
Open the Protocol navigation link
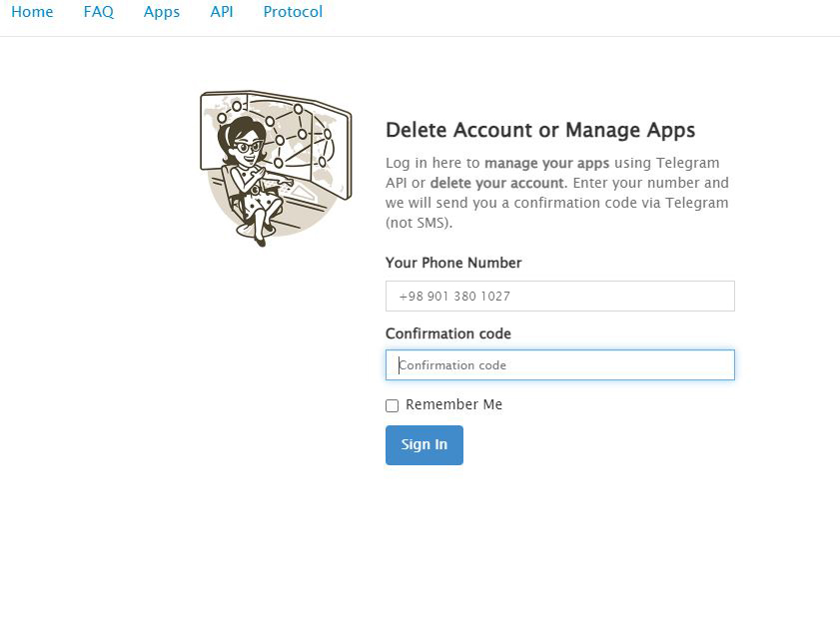[293, 12]
